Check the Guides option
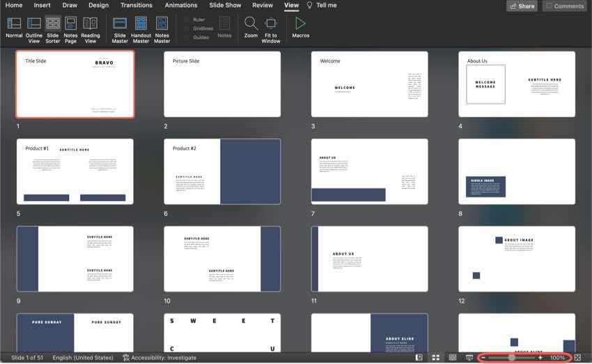This screenshot has height=364, width=592. [x=187, y=38]
